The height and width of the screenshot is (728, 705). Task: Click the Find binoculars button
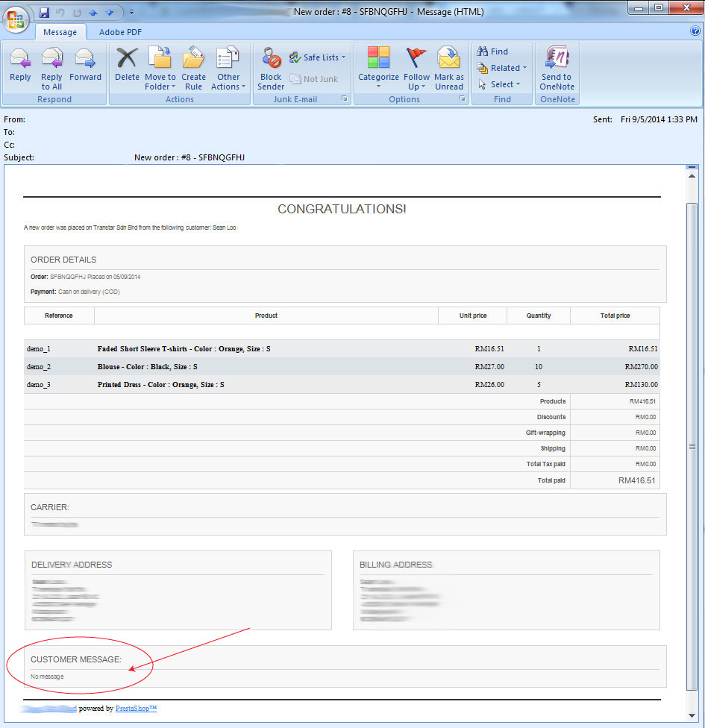[x=492, y=51]
